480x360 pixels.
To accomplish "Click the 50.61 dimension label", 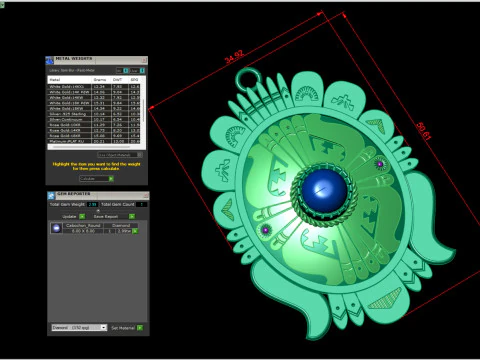I will (424, 131).
